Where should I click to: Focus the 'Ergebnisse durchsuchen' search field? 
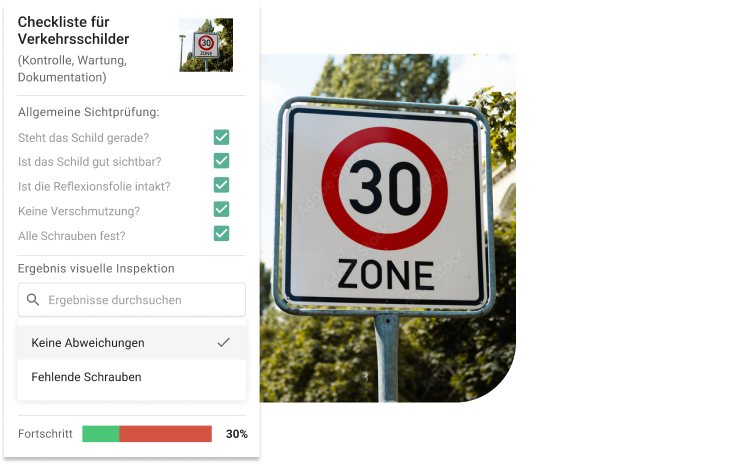pyautogui.click(x=131, y=300)
